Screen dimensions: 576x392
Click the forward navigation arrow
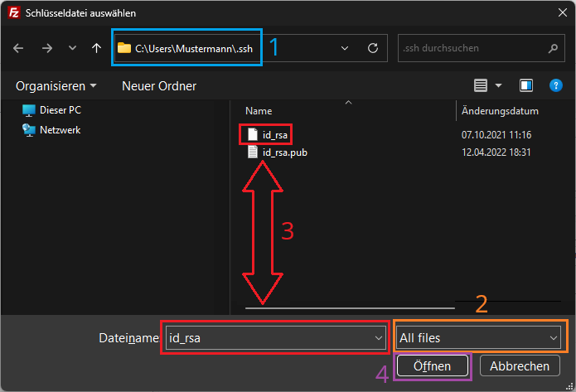click(x=47, y=48)
